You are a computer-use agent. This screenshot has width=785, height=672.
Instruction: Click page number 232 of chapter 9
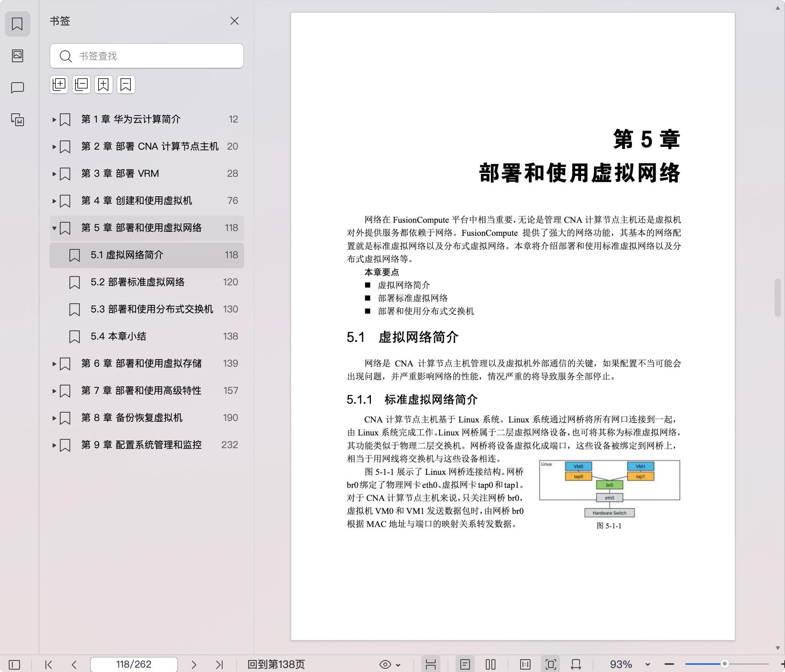click(230, 445)
